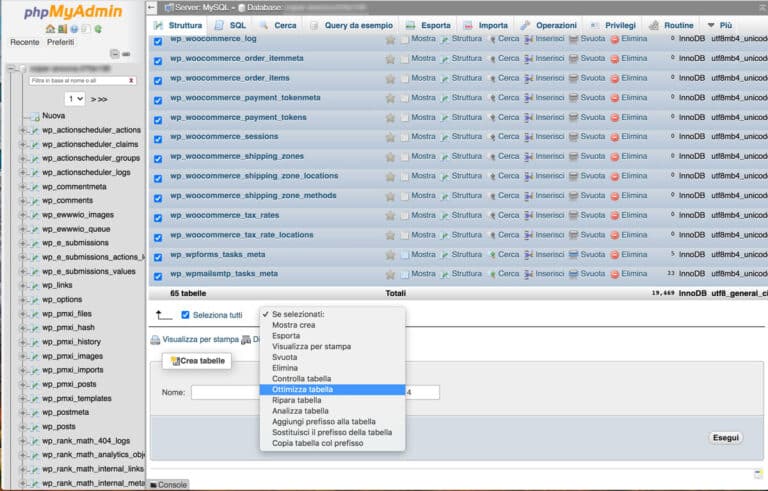Click the green reload navigation icon

point(98,29)
